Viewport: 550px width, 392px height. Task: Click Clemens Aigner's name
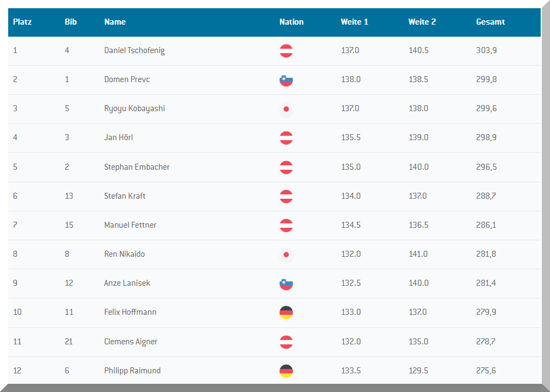(131, 342)
